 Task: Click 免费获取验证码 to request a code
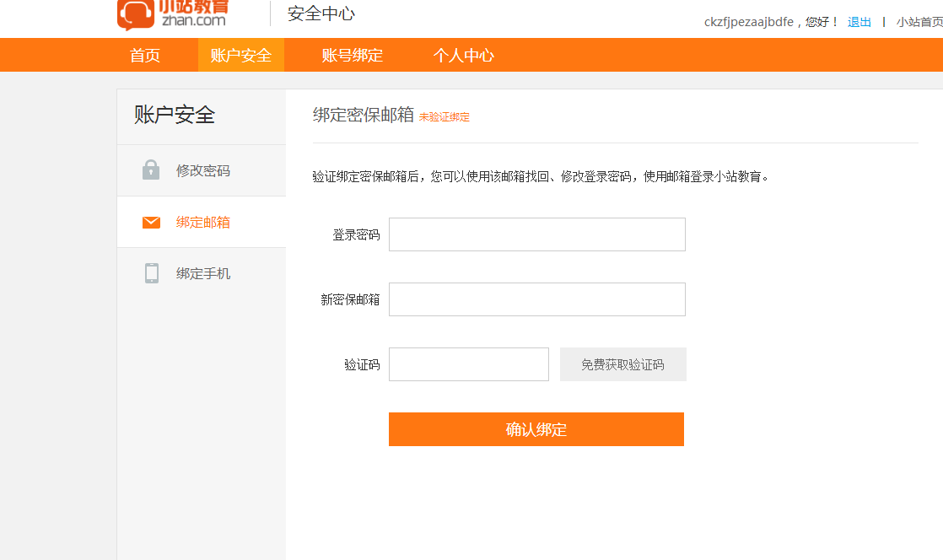[x=622, y=363]
